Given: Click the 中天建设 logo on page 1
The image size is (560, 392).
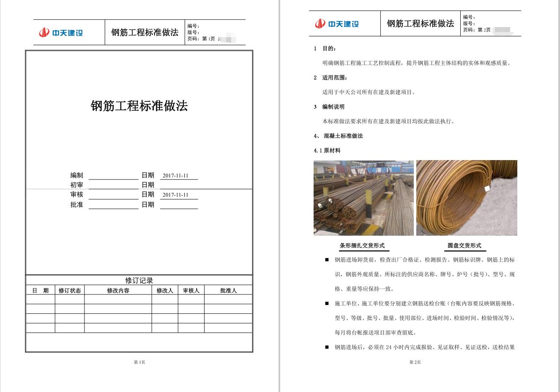Looking at the screenshot, I should (x=61, y=33).
